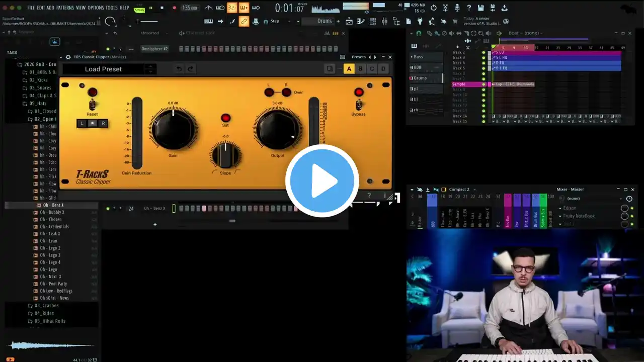644x362 pixels.
Task: Toggle SONG mode in the transport
Action: coord(139,10)
